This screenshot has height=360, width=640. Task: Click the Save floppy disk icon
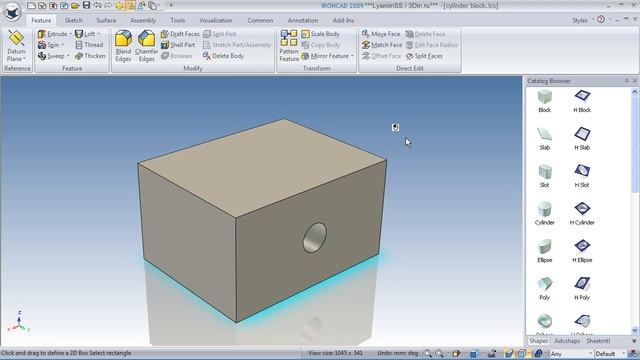[86, 5]
